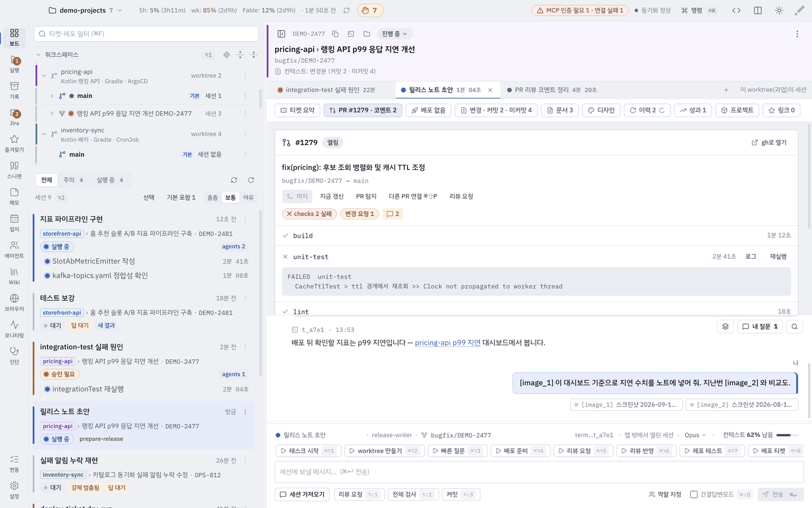Open the 메모 notes sidebar icon
812x508 pixels.
click(14, 196)
